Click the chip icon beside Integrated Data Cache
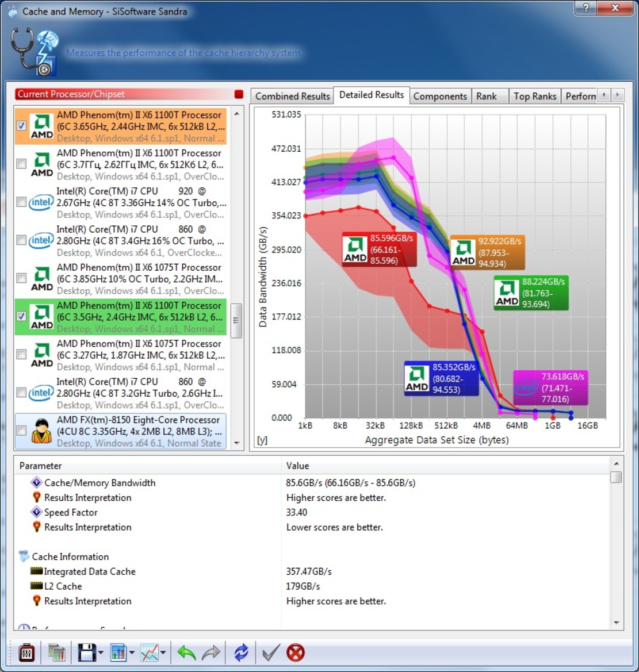This screenshot has height=672, width=639. (x=36, y=571)
